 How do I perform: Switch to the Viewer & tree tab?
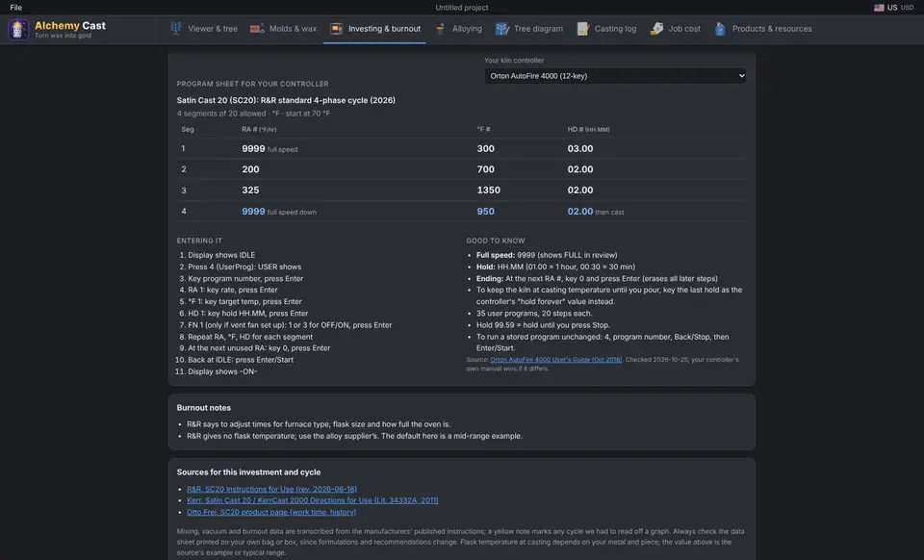[x=204, y=29]
